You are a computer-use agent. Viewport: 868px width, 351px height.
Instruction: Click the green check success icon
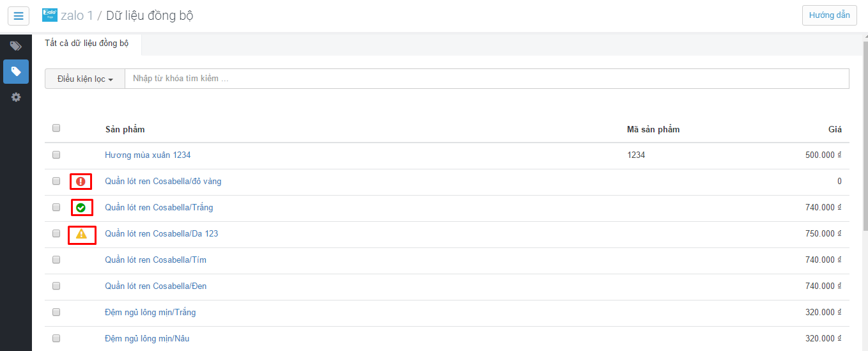point(81,208)
